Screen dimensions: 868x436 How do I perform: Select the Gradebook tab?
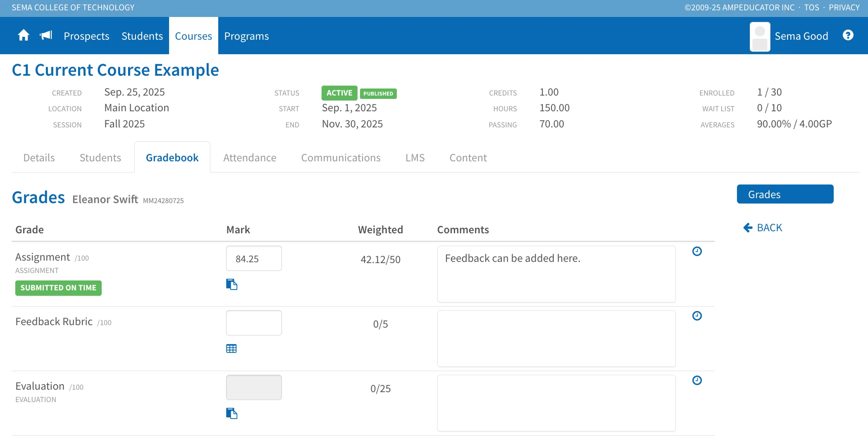coord(172,158)
